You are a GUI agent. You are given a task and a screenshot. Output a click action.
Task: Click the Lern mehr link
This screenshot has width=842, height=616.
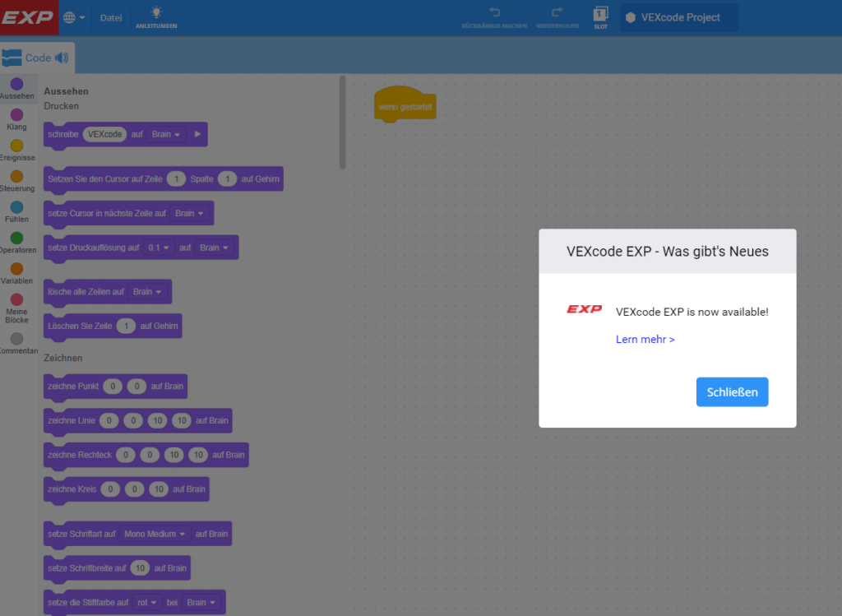[645, 340]
